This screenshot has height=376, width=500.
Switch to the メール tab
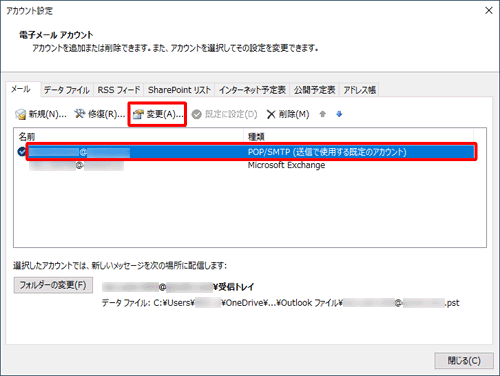click(23, 89)
